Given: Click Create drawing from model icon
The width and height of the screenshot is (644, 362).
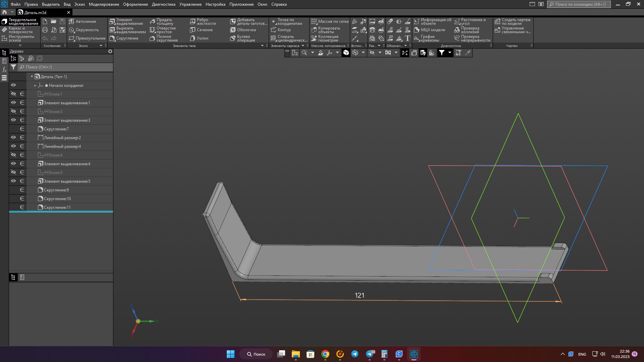Looking at the screenshot, I should (x=497, y=22).
